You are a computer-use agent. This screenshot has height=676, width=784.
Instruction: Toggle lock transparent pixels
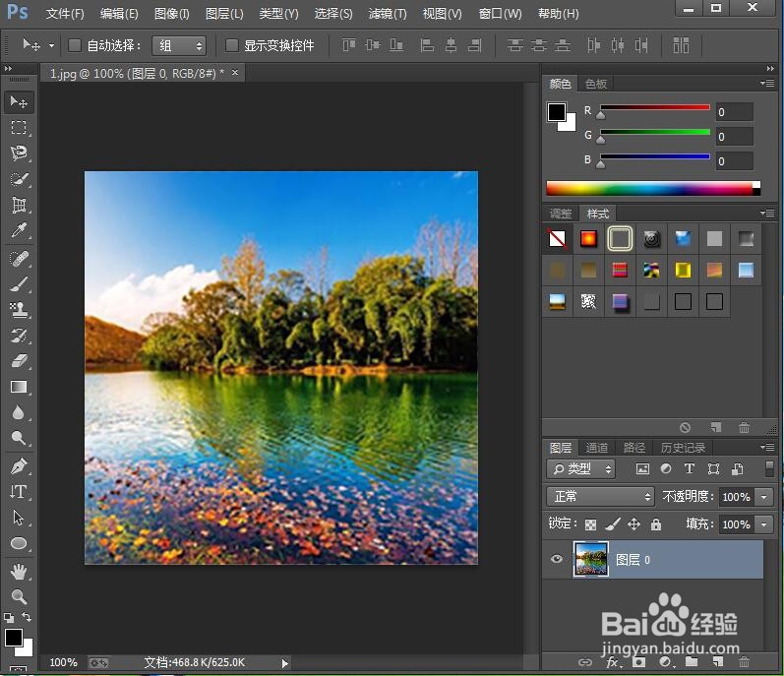coord(590,524)
